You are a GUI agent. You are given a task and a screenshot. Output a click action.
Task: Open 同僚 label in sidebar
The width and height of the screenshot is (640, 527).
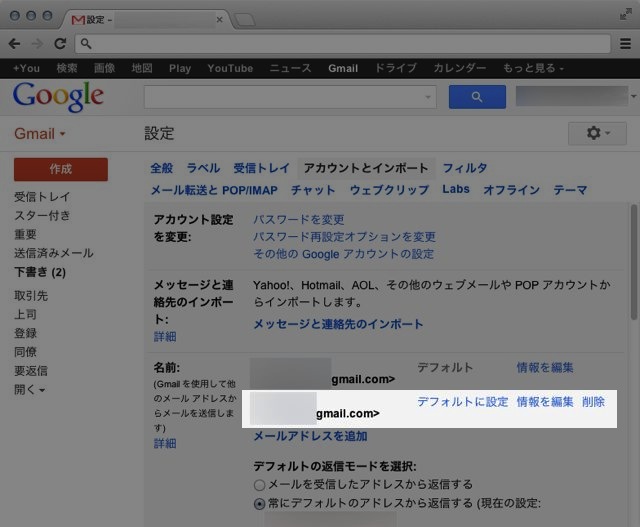point(25,352)
